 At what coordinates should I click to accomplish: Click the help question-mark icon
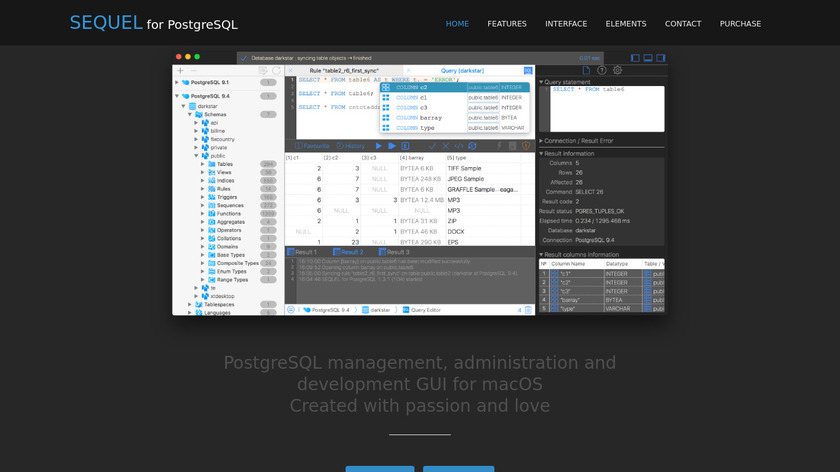point(602,70)
